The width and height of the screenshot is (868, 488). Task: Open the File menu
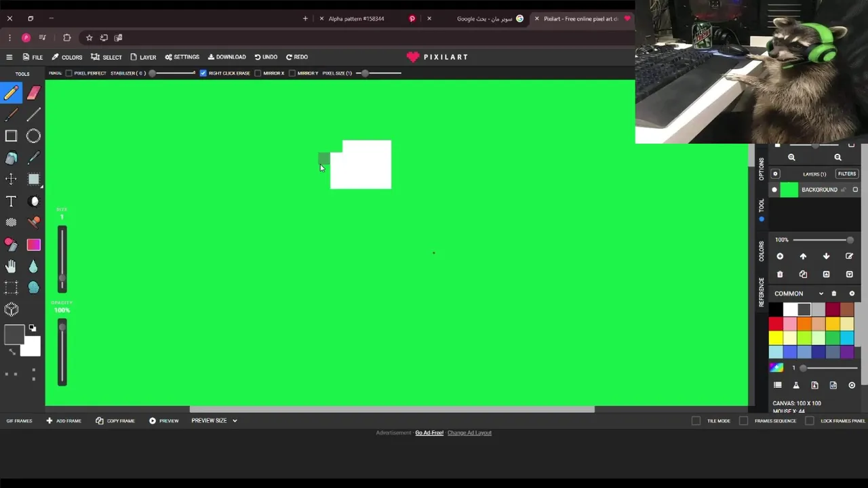pyautogui.click(x=33, y=57)
